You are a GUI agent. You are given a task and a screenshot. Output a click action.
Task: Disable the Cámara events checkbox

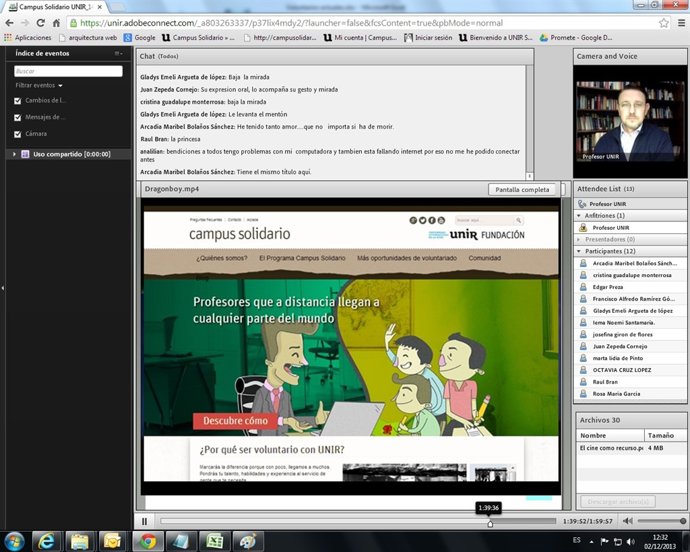[16, 133]
